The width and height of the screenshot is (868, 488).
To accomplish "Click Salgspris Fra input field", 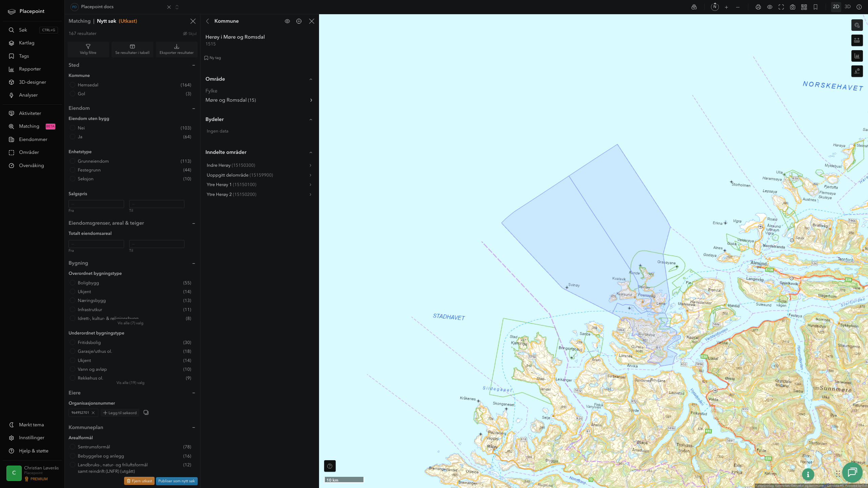I will coord(96,204).
